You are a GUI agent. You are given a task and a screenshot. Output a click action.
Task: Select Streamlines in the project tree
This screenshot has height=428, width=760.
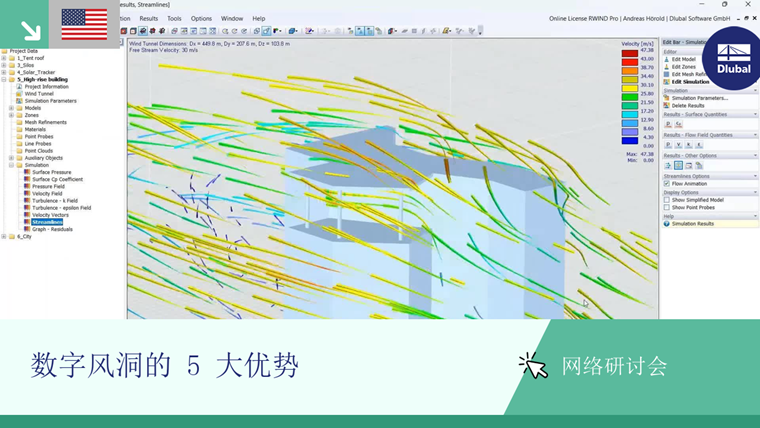47,222
